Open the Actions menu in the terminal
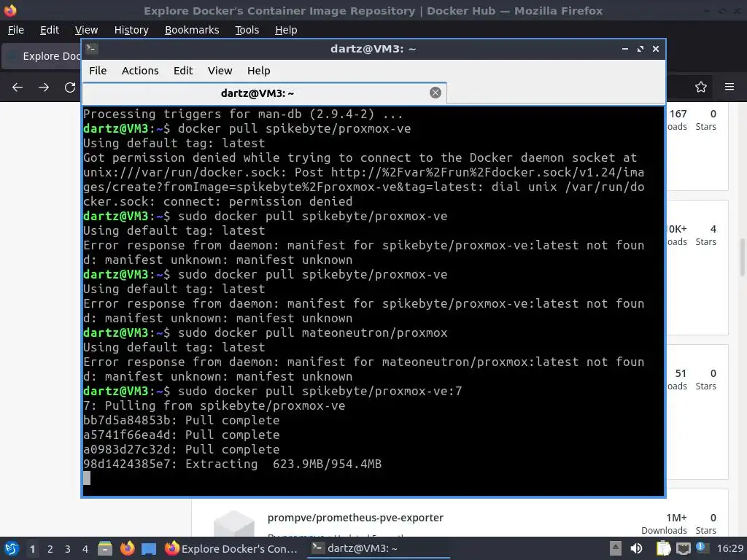Screen dimensions: 747x560 (x=140, y=71)
